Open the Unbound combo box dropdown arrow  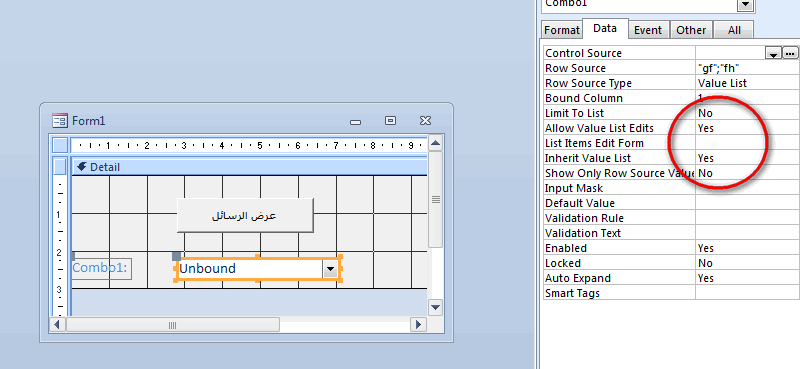[x=331, y=269]
